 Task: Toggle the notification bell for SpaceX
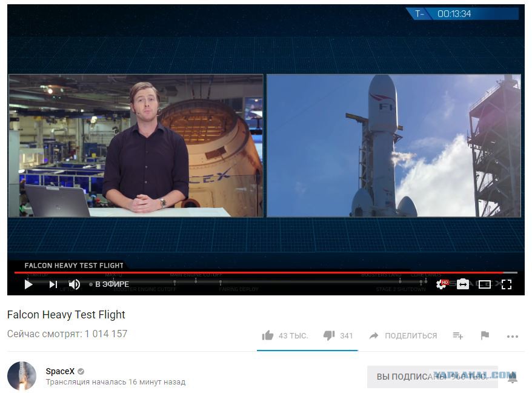point(513,377)
